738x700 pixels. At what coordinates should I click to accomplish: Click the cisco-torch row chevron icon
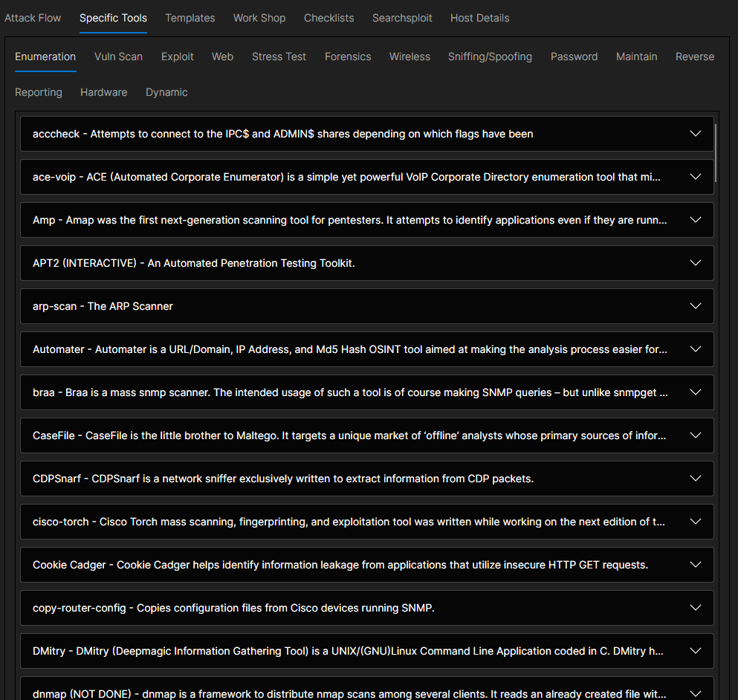pos(696,522)
